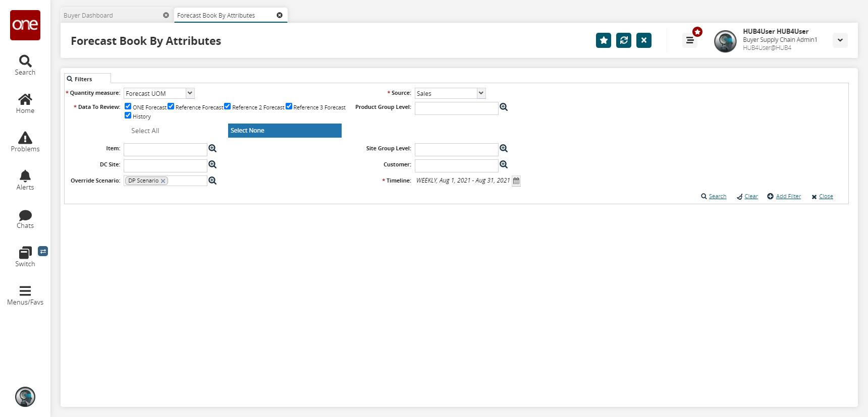Open Override Scenario lookup magnifier
The height and width of the screenshot is (417, 868).
212,181
